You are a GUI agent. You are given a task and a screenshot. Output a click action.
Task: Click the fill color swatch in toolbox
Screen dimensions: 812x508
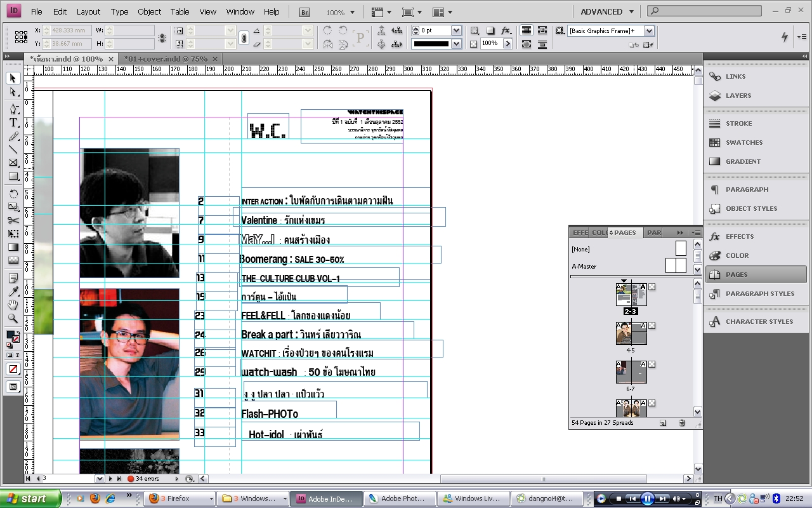point(11,335)
